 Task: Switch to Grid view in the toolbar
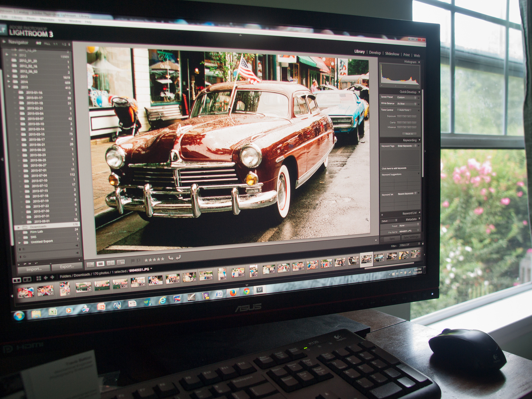[x=90, y=264]
